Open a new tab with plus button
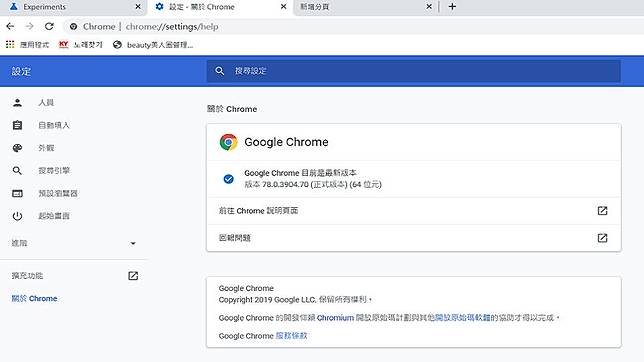This screenshot has width=644, height=362. 452,7
